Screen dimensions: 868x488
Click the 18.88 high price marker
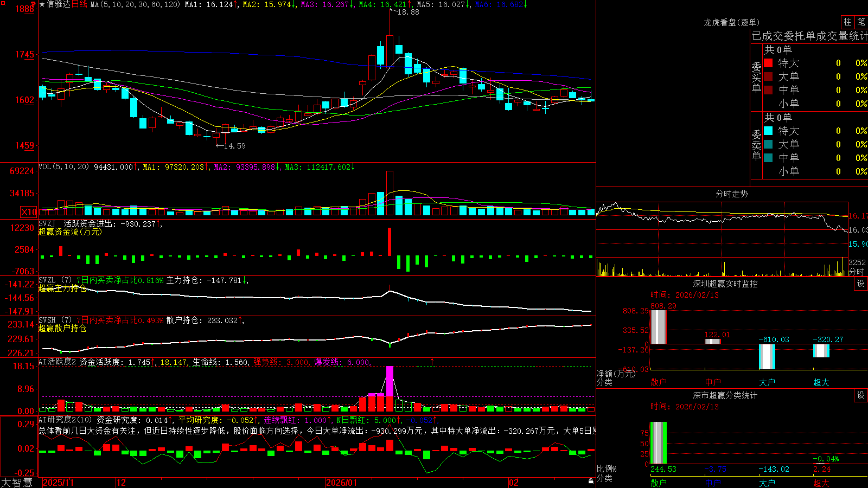[408, 12]
